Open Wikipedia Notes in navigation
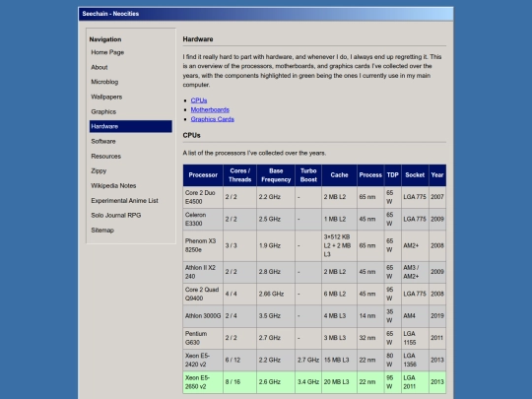Viewport: 532px width, 399px height. 131,185
